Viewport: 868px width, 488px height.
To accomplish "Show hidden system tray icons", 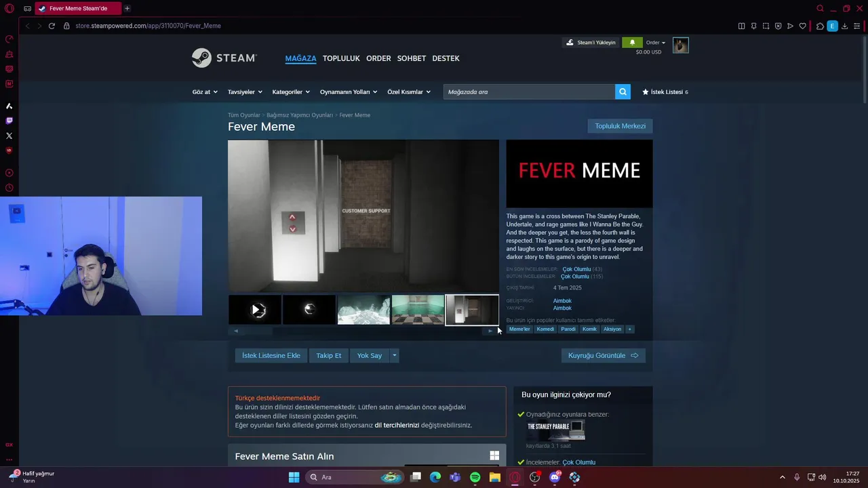I will [782, 477].
